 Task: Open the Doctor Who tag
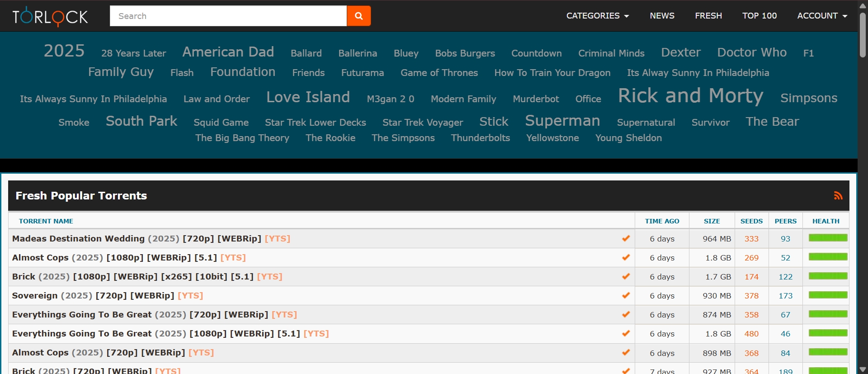(752, 52)
